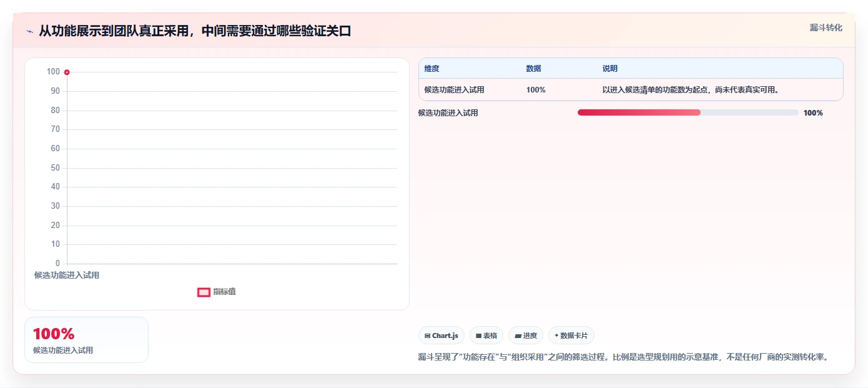The width and height of the screenshot is (868, 388).
Task: Click the 100% cell in table
Action: click(536, 90)
